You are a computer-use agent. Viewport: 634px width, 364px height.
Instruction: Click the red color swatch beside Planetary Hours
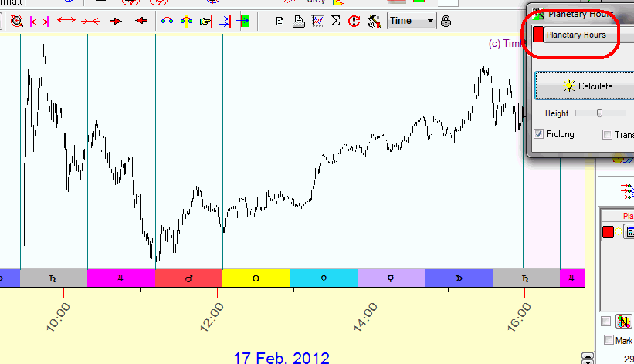(537, 35)
